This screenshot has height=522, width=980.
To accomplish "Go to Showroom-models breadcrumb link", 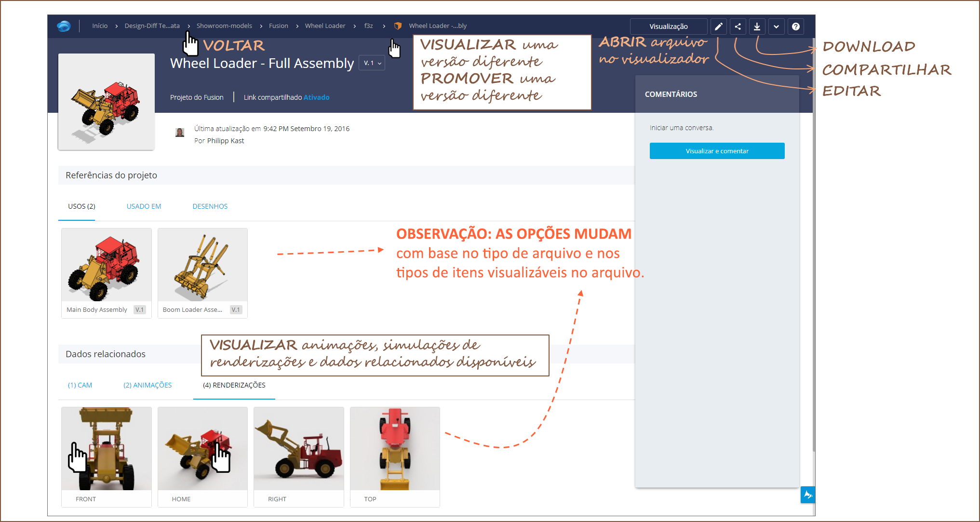I will coord(224,26).
